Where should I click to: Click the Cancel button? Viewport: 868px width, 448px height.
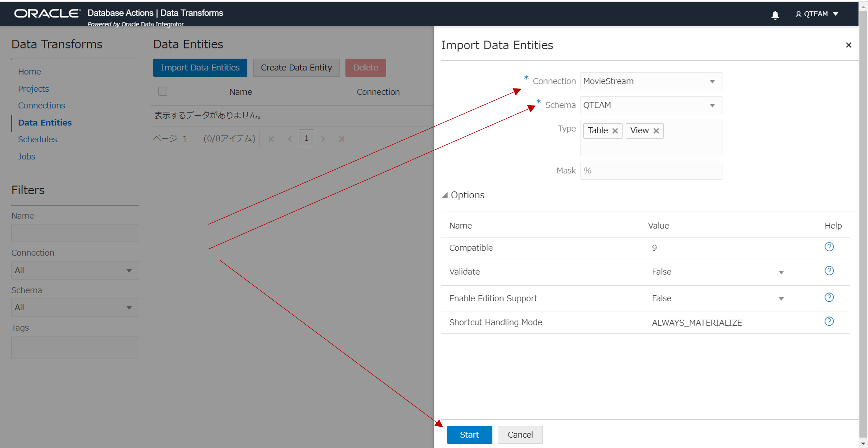(520, 435)
